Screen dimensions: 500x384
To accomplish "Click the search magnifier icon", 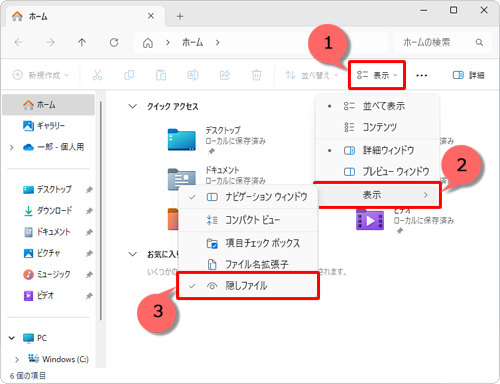I will (479, 42).
